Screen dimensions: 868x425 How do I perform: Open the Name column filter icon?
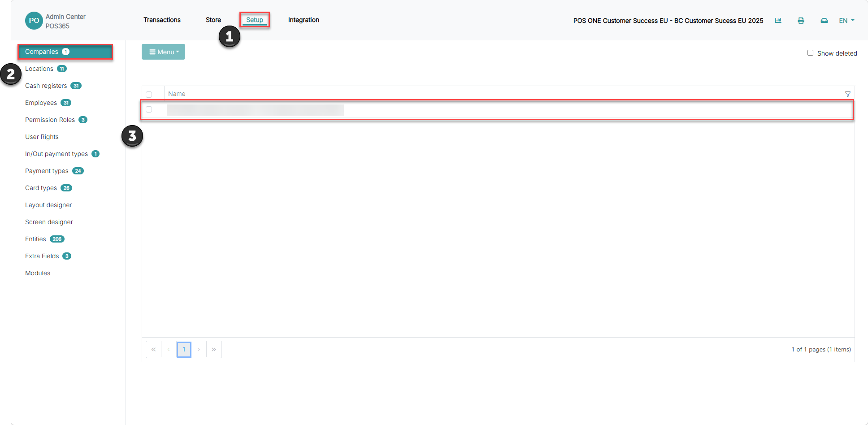click(847, 94)
